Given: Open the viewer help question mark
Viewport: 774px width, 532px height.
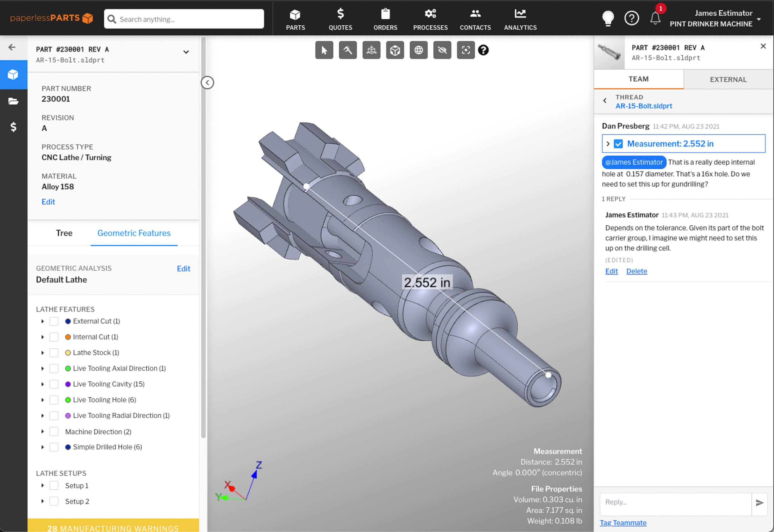Looking at the screenshot, I should [x=483, y=50].
